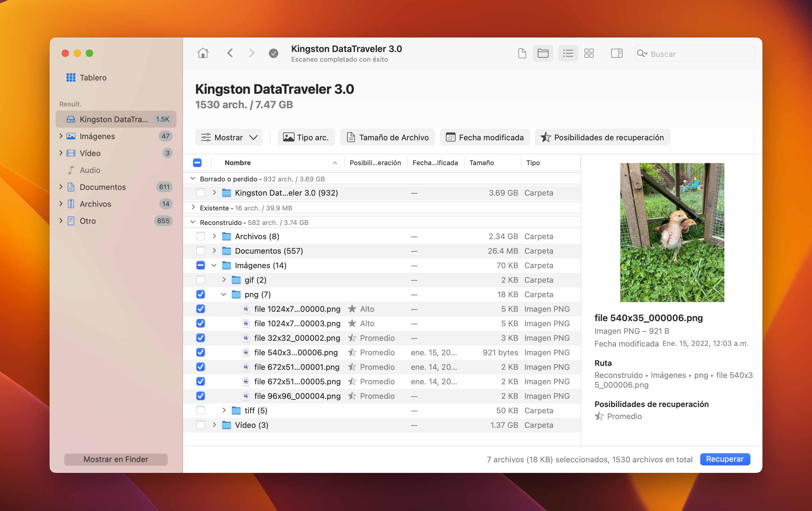812x511 pixels.
Task: Select Vídeo category in sidebar
Action: coord(116,153)
